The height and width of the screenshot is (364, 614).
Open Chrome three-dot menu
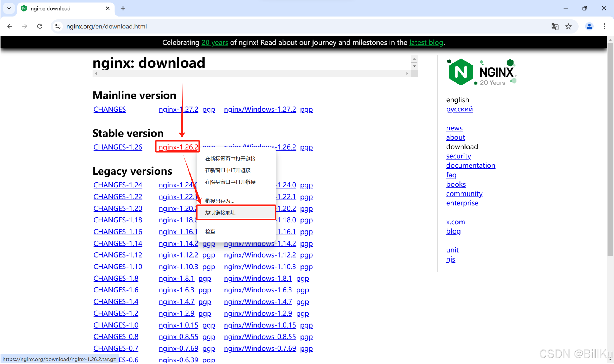pyautogui.click(x=604, y=26)
